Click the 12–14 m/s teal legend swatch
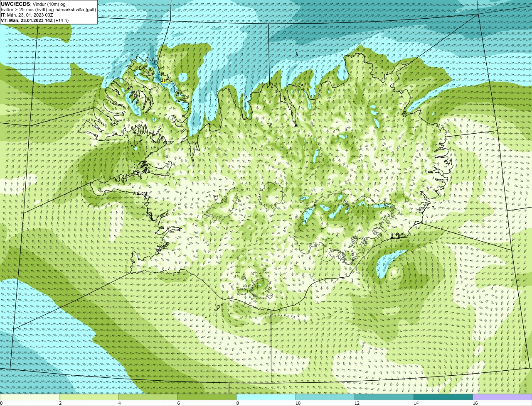 [x=384, y=397]
